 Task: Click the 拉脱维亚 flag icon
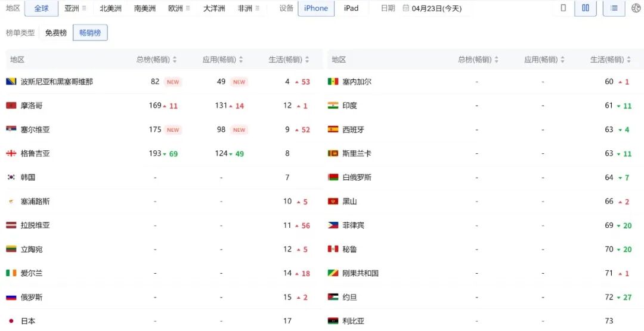coord(11,225)
